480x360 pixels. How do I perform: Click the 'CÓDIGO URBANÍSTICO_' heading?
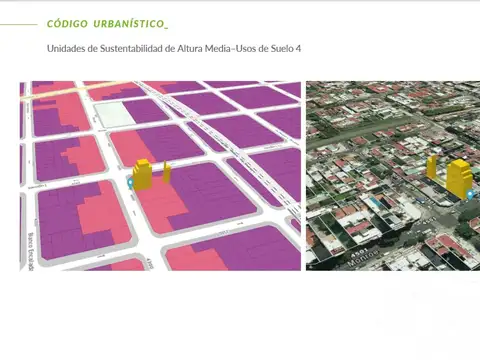tap(107, 24)
